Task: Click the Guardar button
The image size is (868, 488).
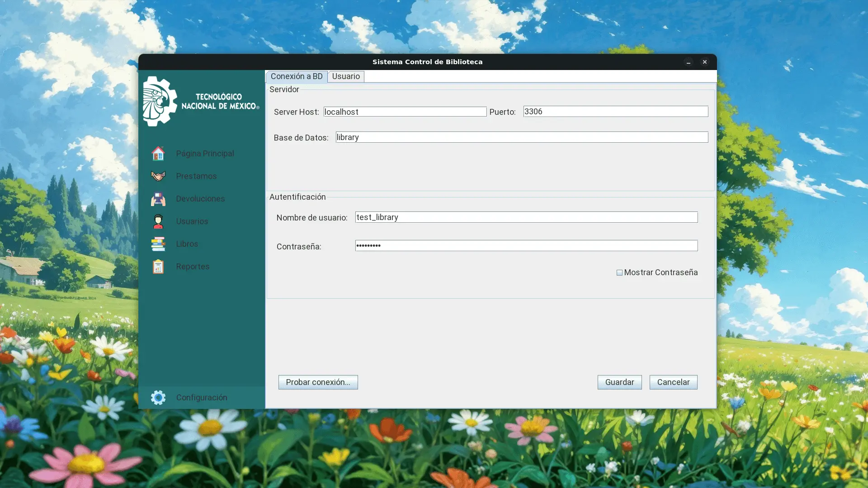Action: tap(619, 382)
